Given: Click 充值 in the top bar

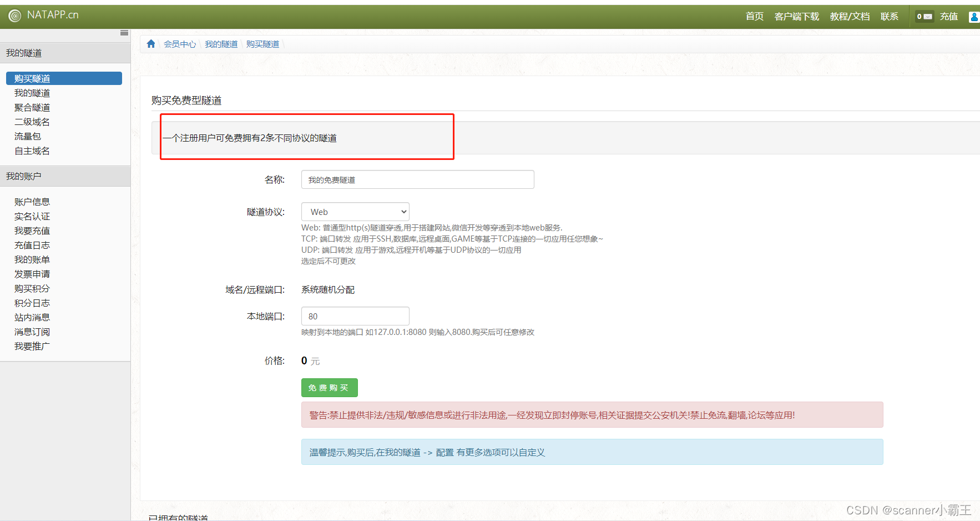Looking at the screenshot, I should click(x=949, y=17).
